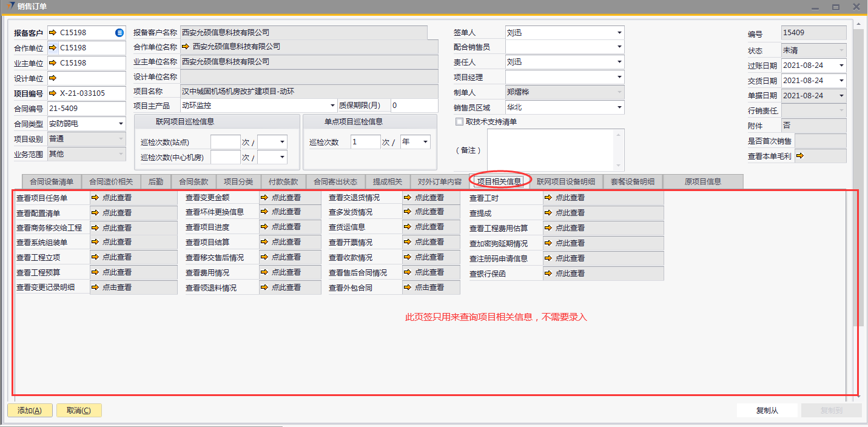Switch to the 合同设备清单 tab
Screen dimensions: 868x427
pos(52,181)
